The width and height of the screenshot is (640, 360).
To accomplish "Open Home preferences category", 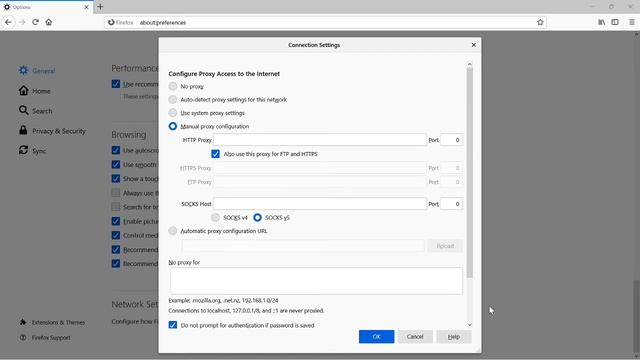I will (34, 91).
